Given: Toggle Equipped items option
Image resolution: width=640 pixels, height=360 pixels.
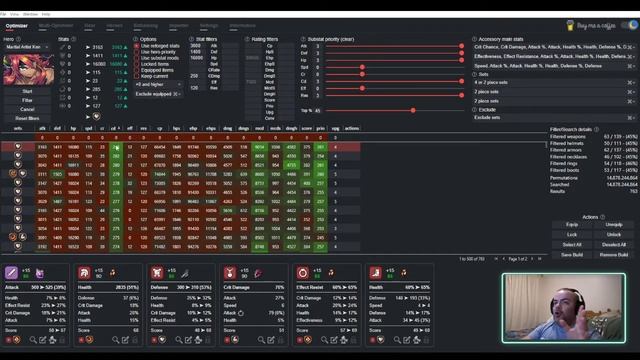Looking at the screenshot, I should [x=137, y=70].
